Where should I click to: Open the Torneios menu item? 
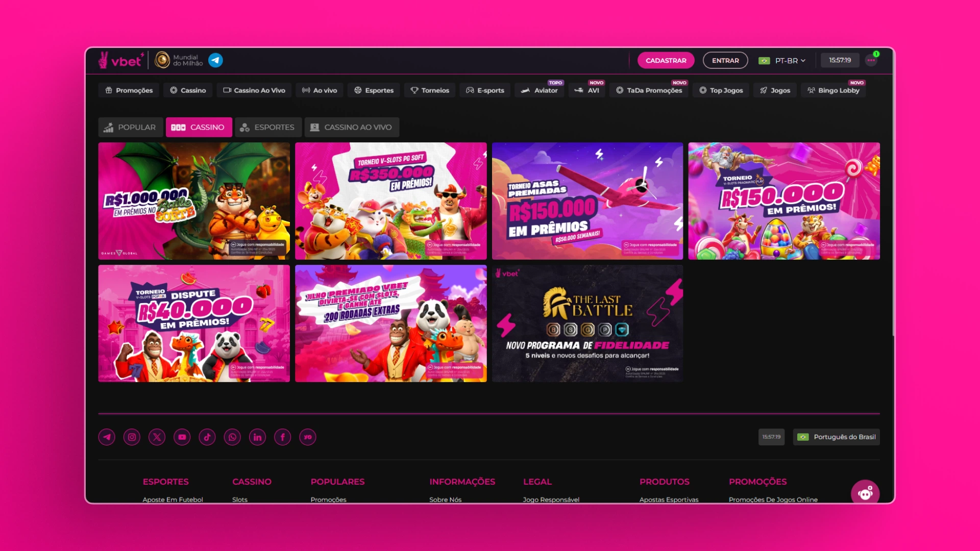click(x=430, y=90)
